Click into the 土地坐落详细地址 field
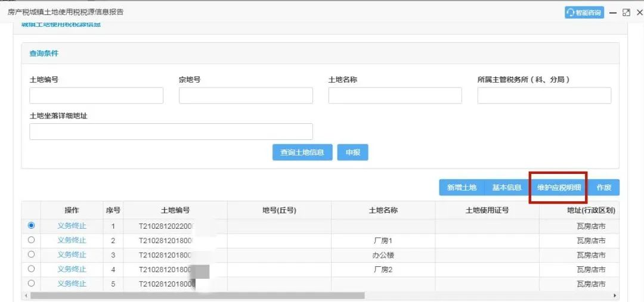The image size is (644, 302). point(171,132)
